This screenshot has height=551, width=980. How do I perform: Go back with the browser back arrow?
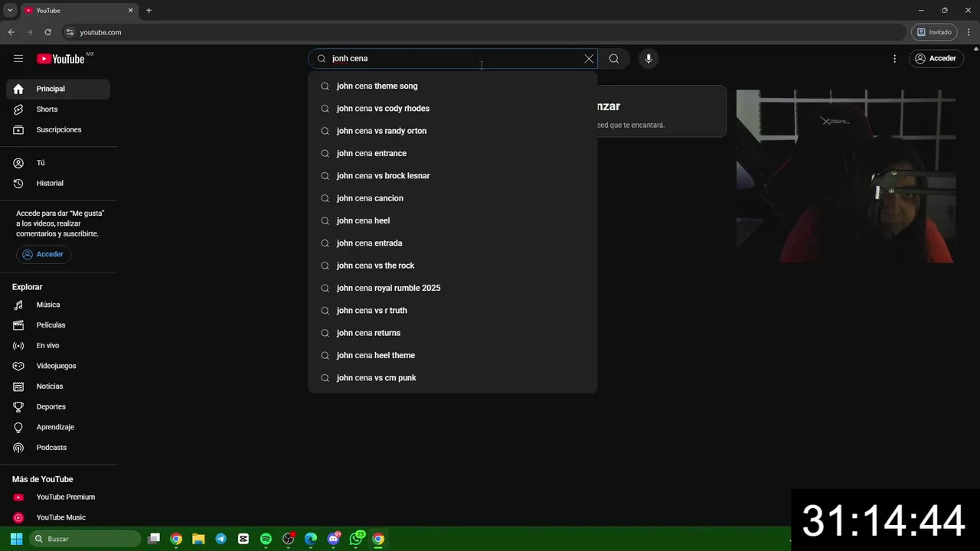tap(11, 32)
